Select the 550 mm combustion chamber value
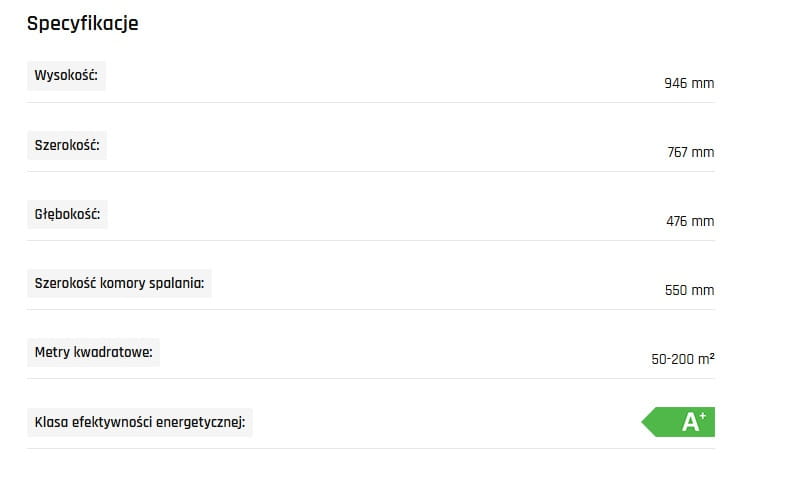Image resolution: width=790 pixels, height=478 pixels. pos(689,290)
